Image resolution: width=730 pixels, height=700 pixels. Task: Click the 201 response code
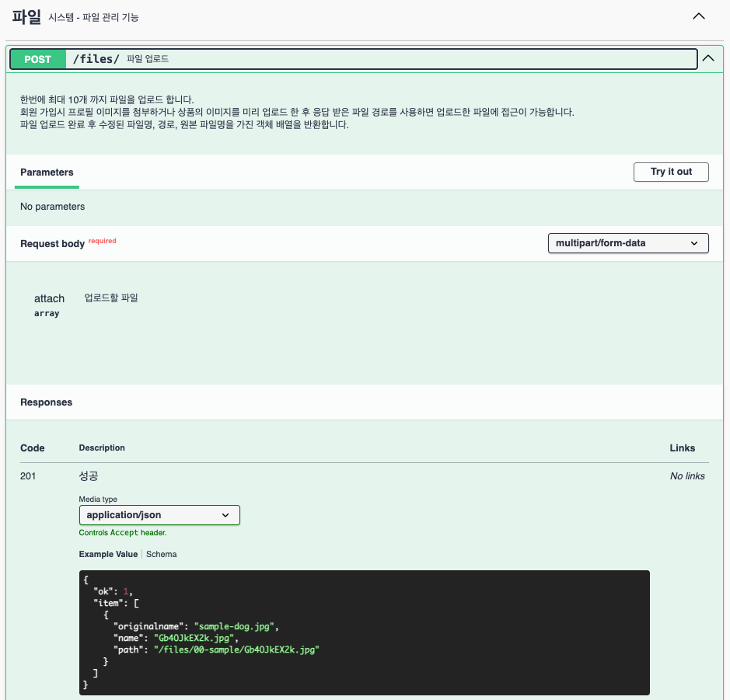click(28, 475)
